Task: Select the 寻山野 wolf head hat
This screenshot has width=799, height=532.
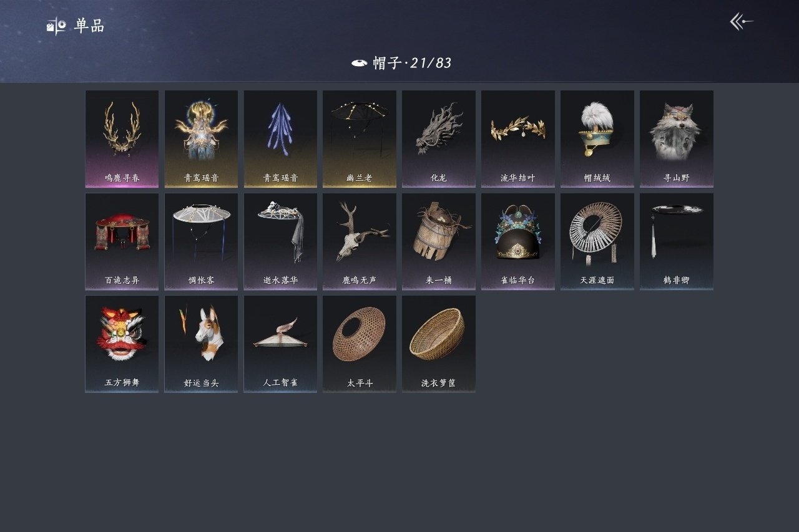Action: pos(677,139)
